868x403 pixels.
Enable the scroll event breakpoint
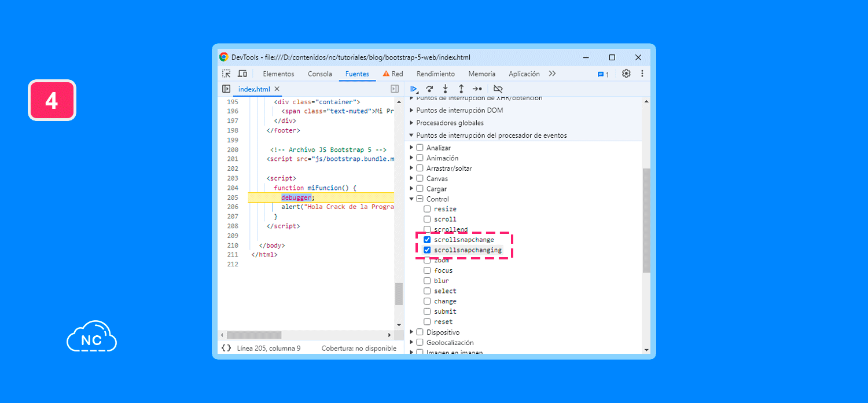(427, 219)
